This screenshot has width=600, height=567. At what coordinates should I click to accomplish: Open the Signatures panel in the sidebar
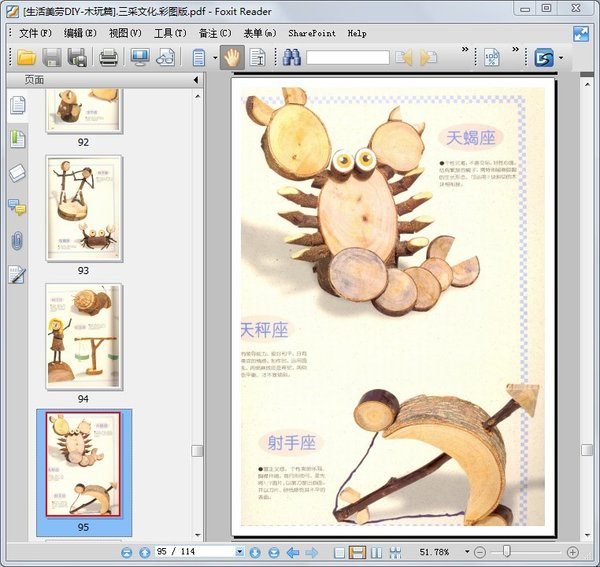[x=17, y=274]
